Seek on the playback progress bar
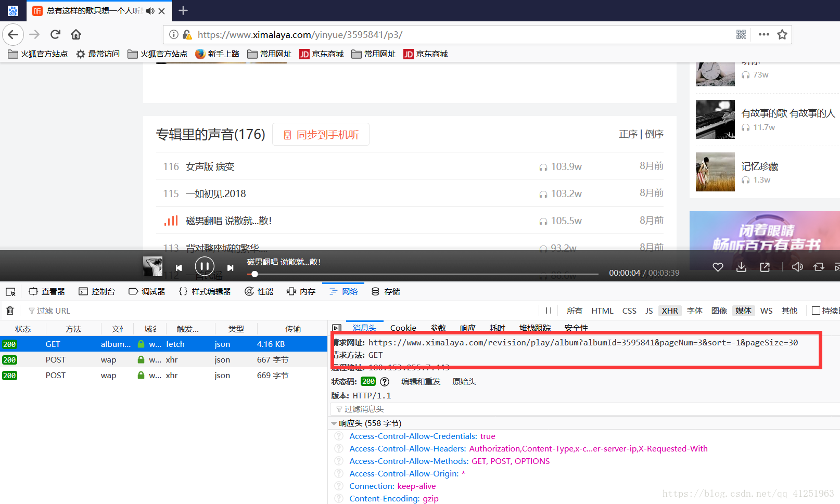The height and width of the screenshot is (504, 840). (x=423, y=274)
